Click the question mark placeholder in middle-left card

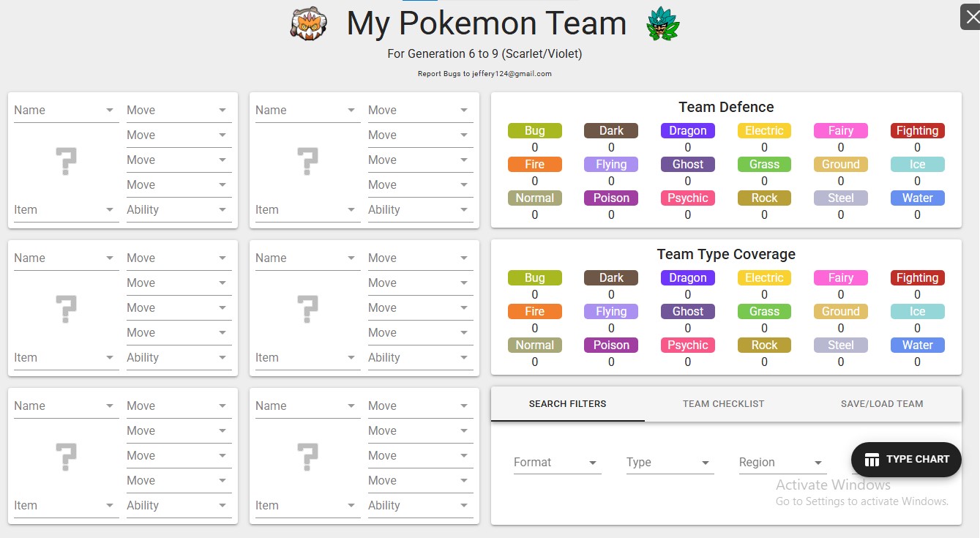tap(66, 308)
